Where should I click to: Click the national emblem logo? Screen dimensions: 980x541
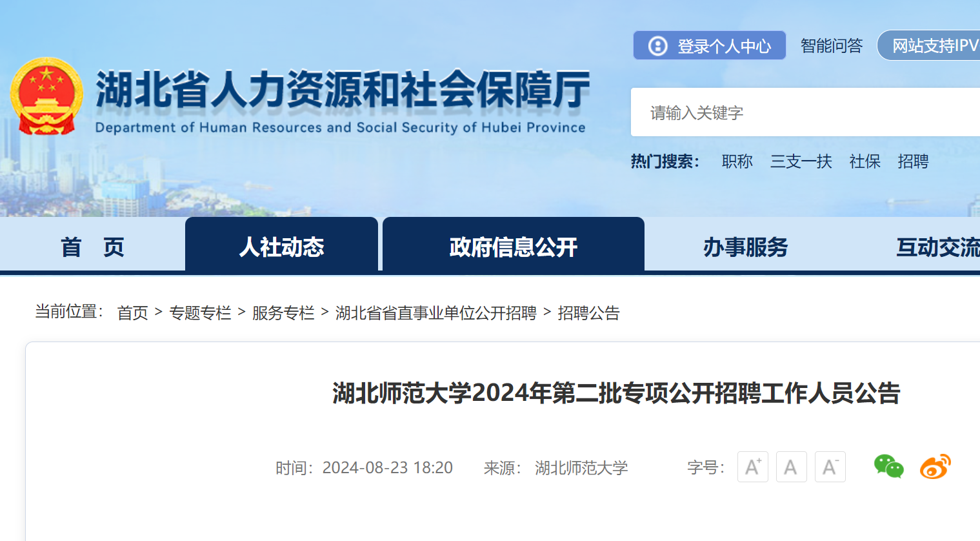coord(46,96)
